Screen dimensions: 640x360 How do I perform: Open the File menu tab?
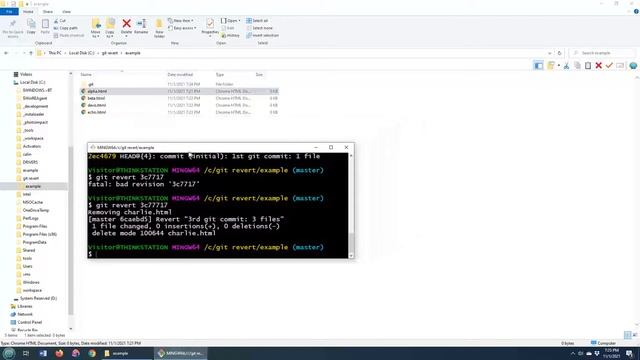pyautogui.click(x=9, y=12)
